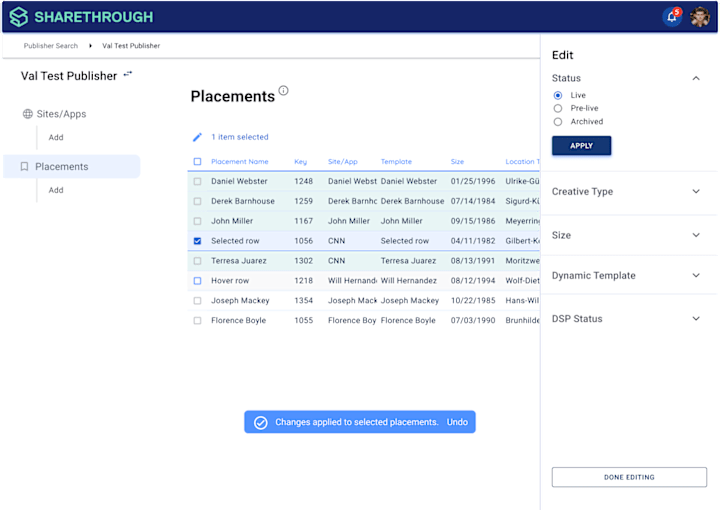Viewport: 720px width, 510px height.
Task: Click the 1 item selected link
Action: pos(240,137)
